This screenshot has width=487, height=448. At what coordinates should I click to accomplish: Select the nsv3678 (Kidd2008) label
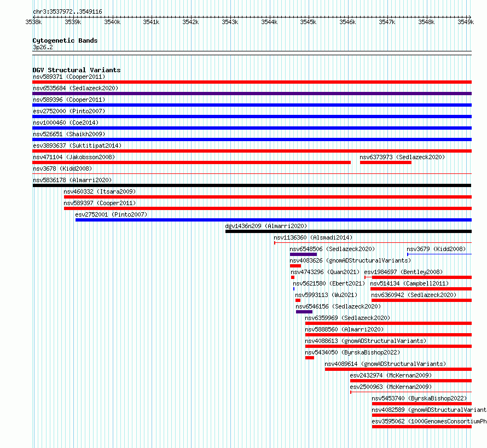[x=62, y=168]
